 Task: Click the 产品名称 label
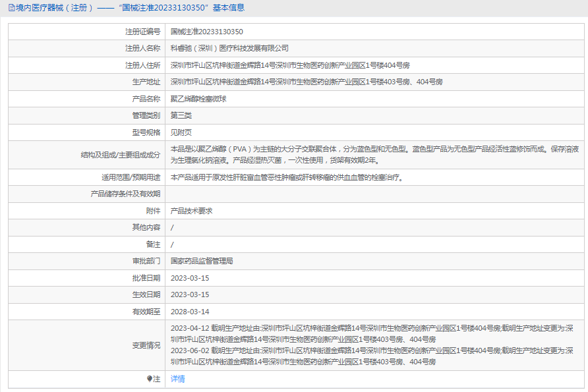click(x=146, y=99)
